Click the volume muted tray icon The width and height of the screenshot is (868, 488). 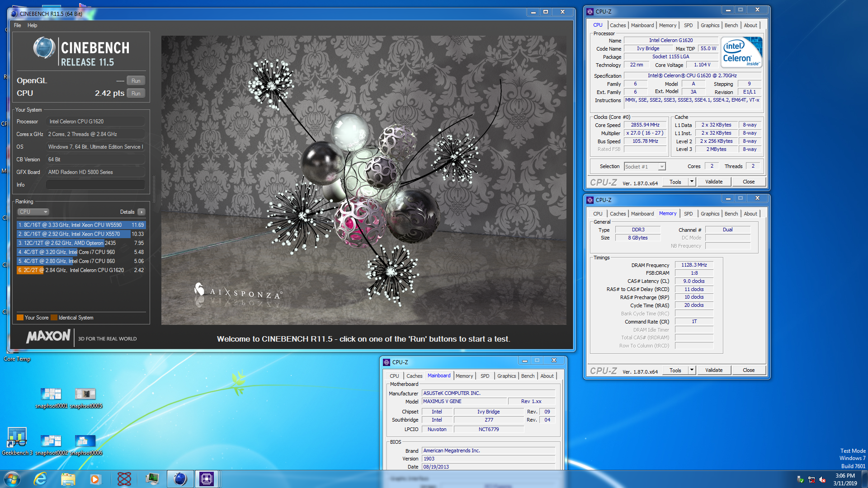(x=822, y=479)
